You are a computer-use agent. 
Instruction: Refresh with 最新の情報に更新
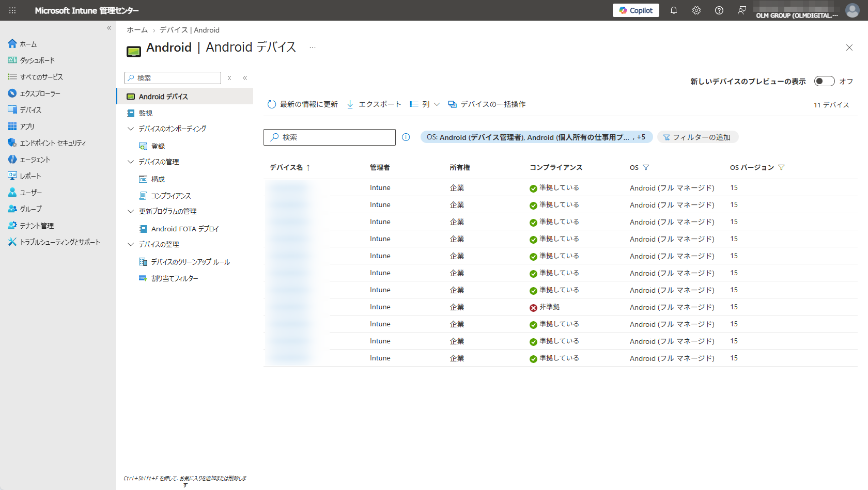(303, 104)
